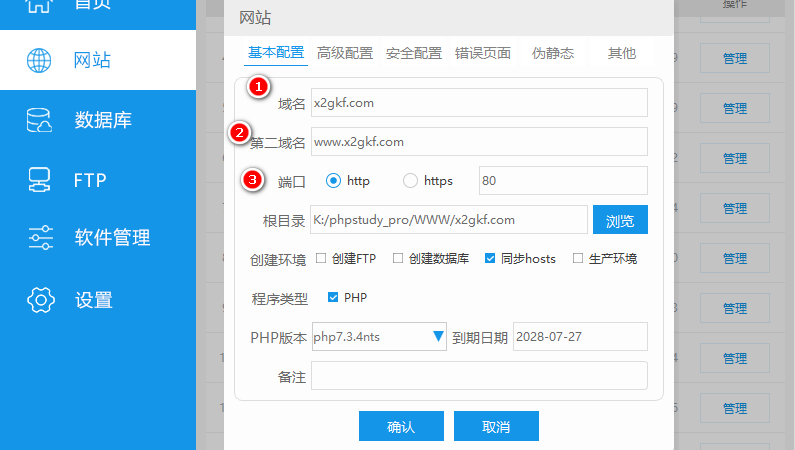This screenshot has height=450, width=795.
Task: Click the 备注 remark input field
Action: tap(479, 375)
